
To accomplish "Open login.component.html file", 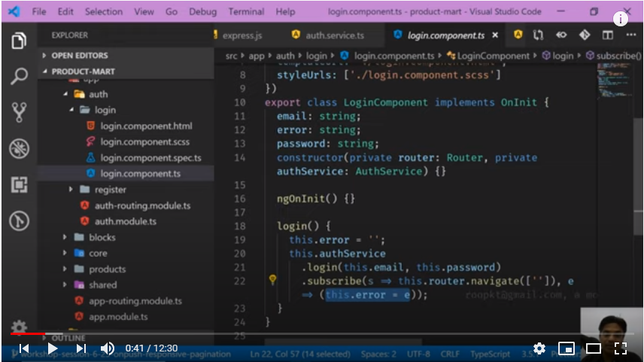I will coord(146,126).
